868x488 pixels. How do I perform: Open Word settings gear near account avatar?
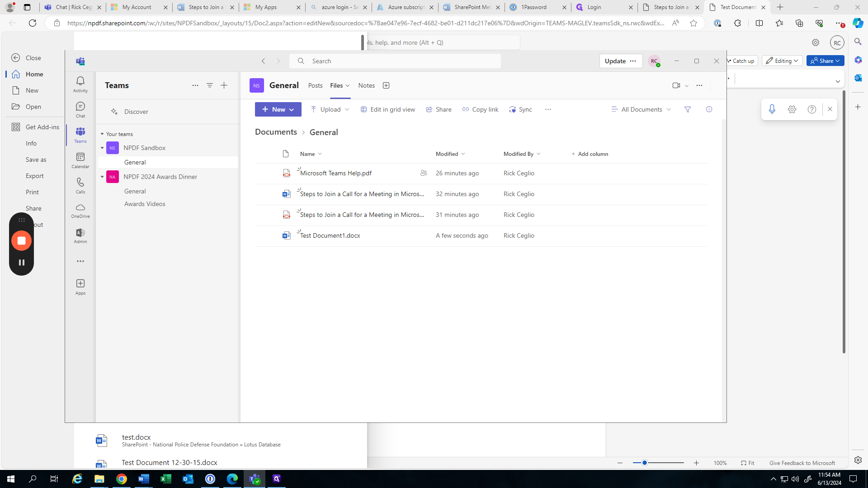coord(816,42)
